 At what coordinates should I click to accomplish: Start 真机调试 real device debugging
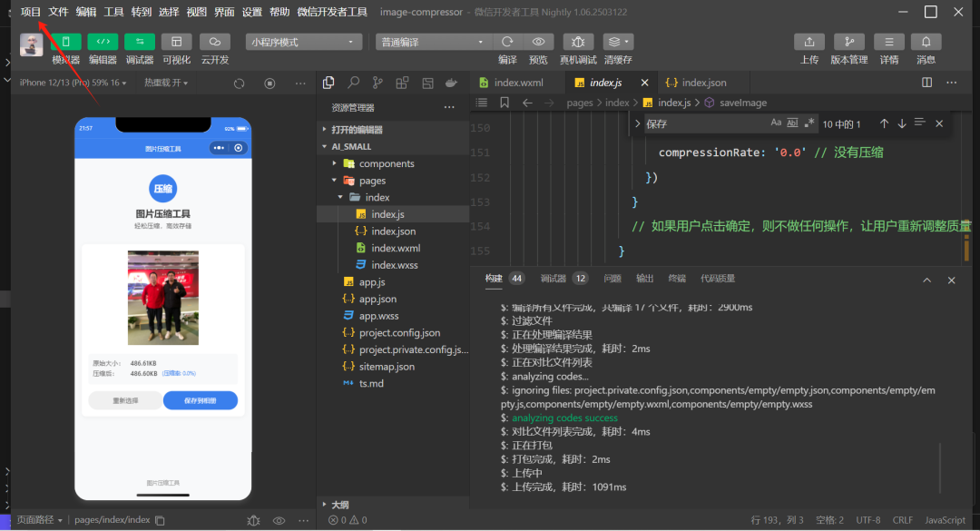[578, 42]
